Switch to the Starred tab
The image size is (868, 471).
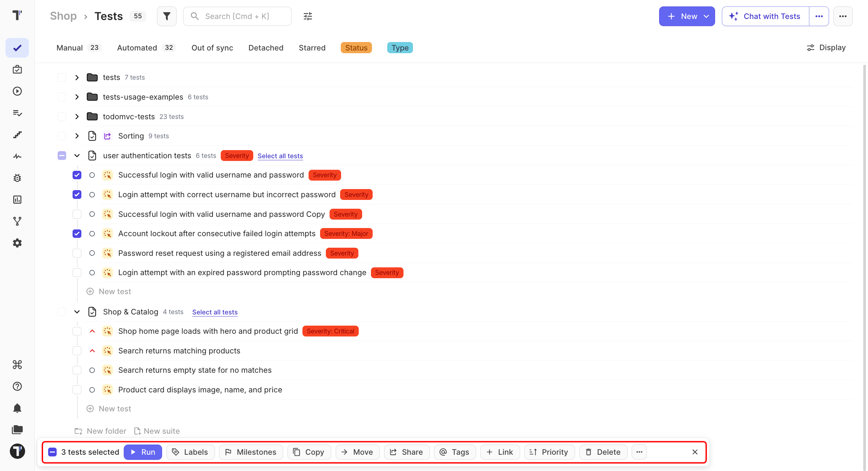[312, 48]
